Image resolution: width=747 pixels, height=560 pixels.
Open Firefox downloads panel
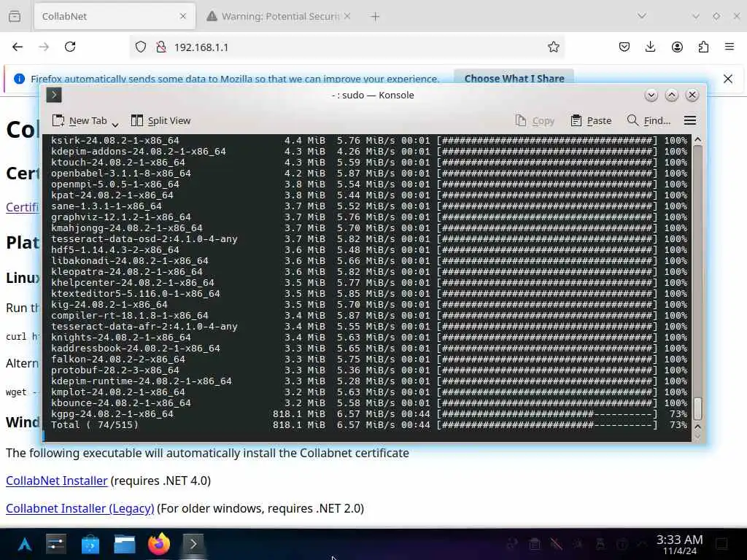(x=650, y=47)
